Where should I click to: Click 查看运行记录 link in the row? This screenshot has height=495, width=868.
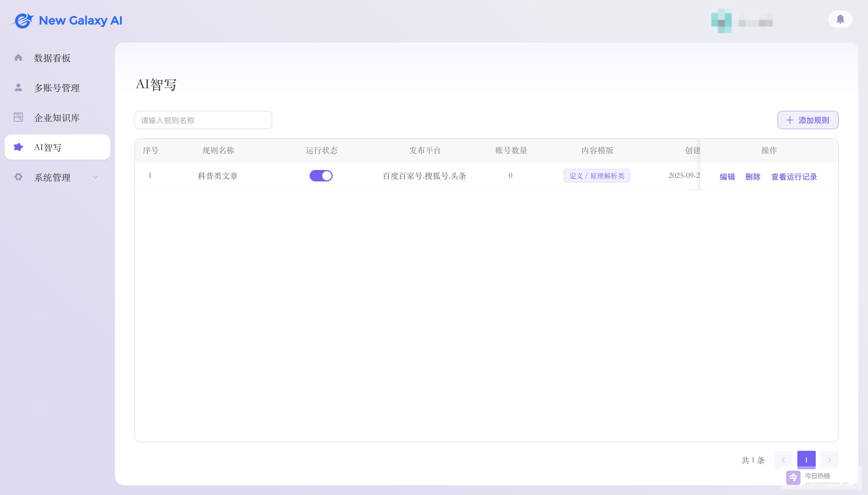click(x=794, y=177)
